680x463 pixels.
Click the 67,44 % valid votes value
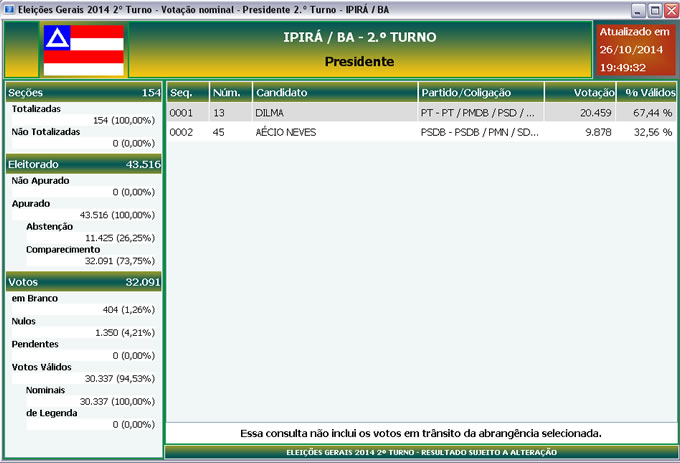pos(652,113)
